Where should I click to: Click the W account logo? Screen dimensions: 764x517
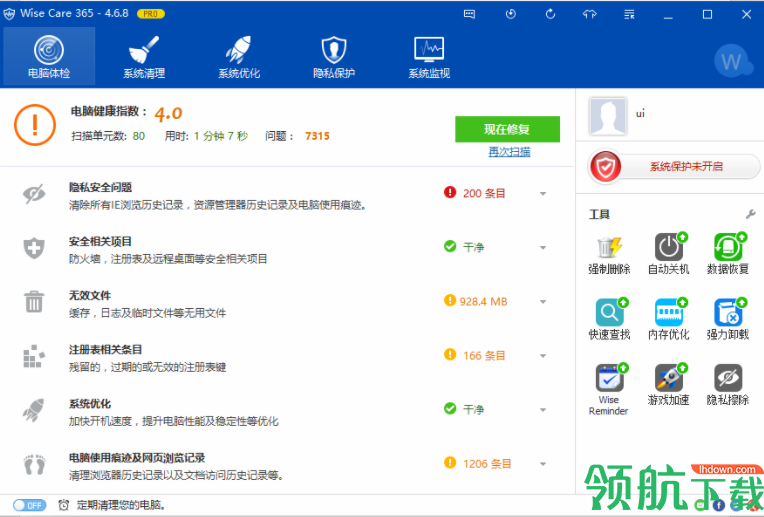(x=733, y=61)
